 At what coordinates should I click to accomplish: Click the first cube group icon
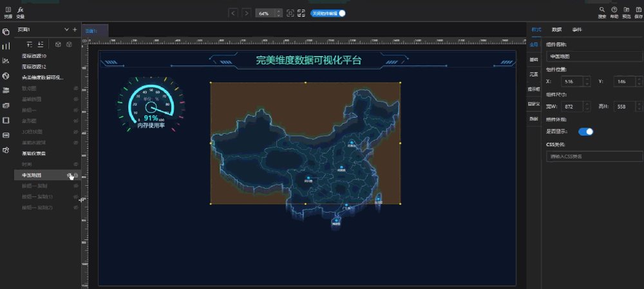59,44
